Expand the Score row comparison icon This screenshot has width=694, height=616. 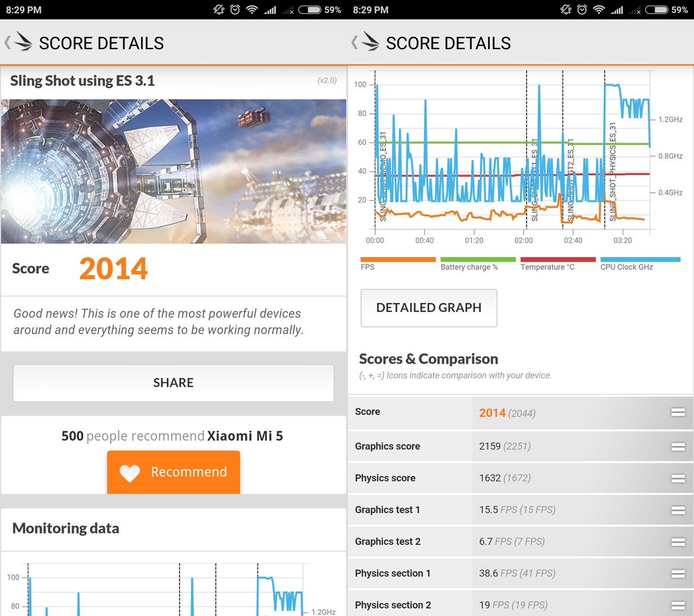coord(678,412)
